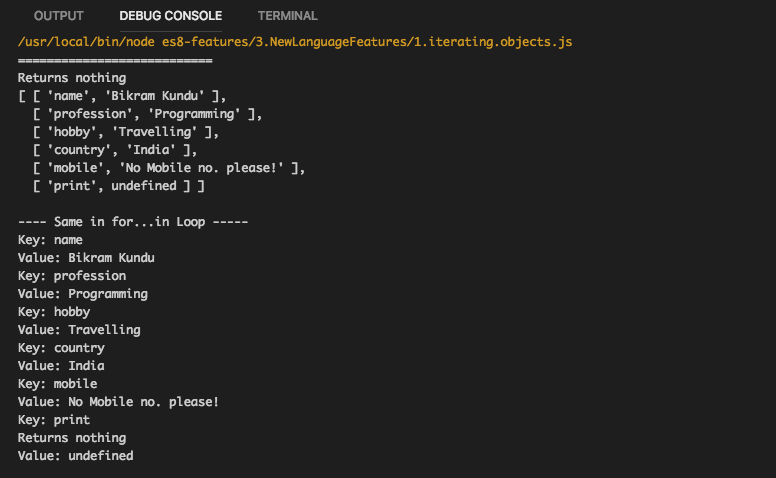Click the 'Same in for...in Loop' heading line

point(132,222)
